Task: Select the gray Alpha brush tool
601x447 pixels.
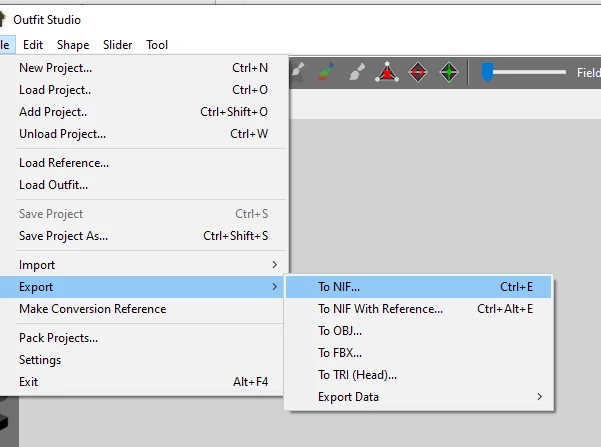Action: coord(356,72)
